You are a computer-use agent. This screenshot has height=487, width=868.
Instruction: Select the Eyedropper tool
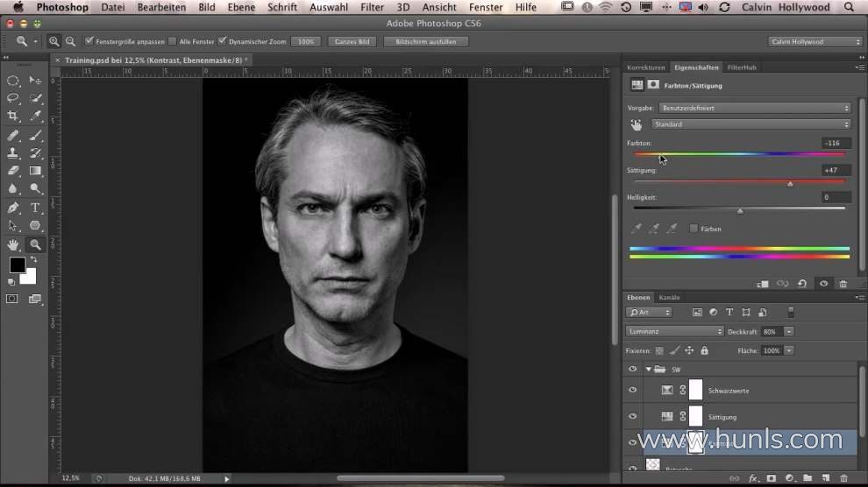click(x=35, y=116)
